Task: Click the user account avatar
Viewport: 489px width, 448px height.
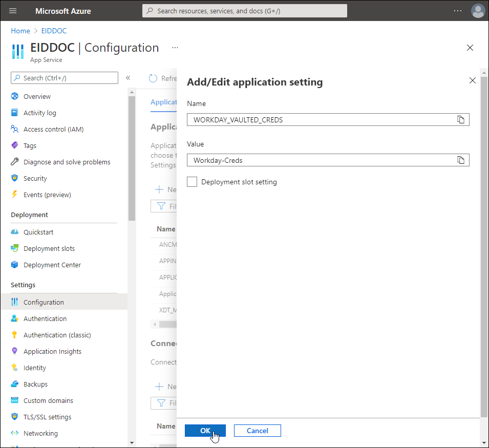Action: 478,11
